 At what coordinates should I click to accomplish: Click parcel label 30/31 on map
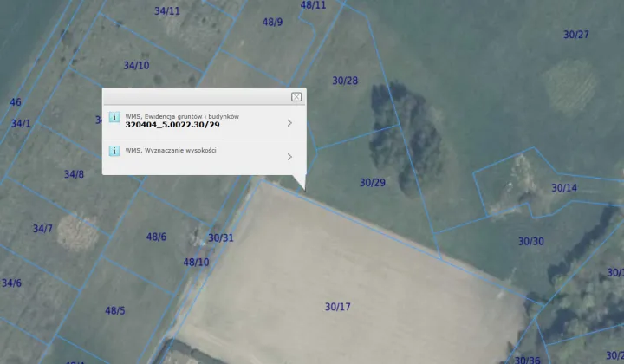pyautogui.click(x=221, y=237)
